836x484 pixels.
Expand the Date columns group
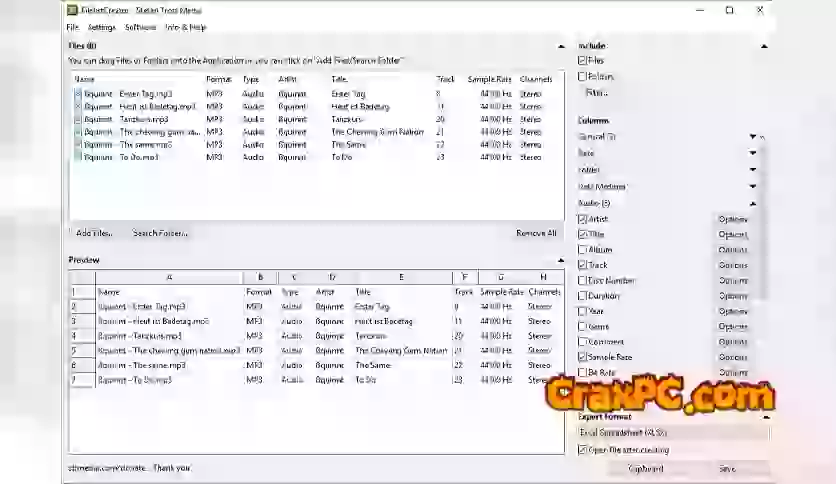coord(753,153)
